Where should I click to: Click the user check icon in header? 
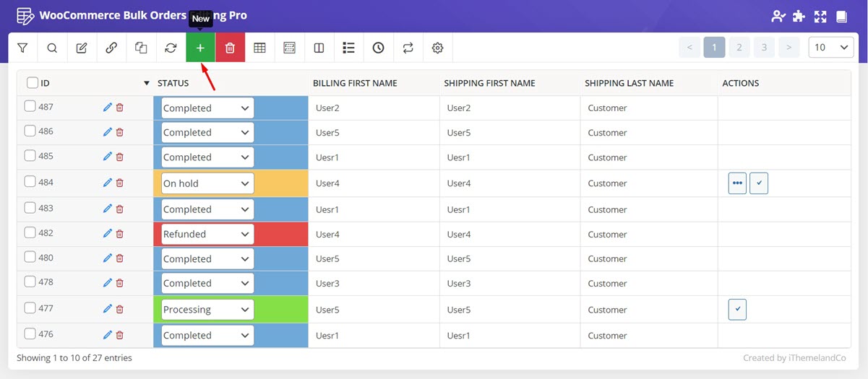[x=778, y=16]
